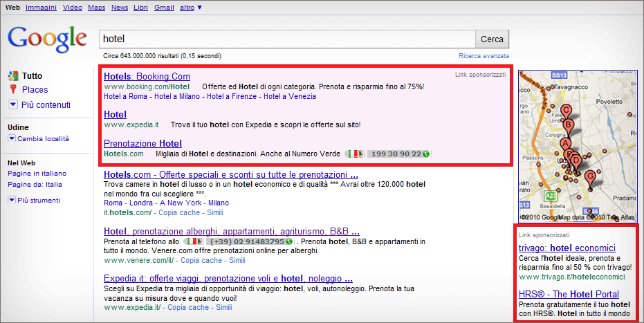The width and height of the screenshot is (644, 323).
Task: Expand Più contenuti options
Action: (x=13, y=104)
